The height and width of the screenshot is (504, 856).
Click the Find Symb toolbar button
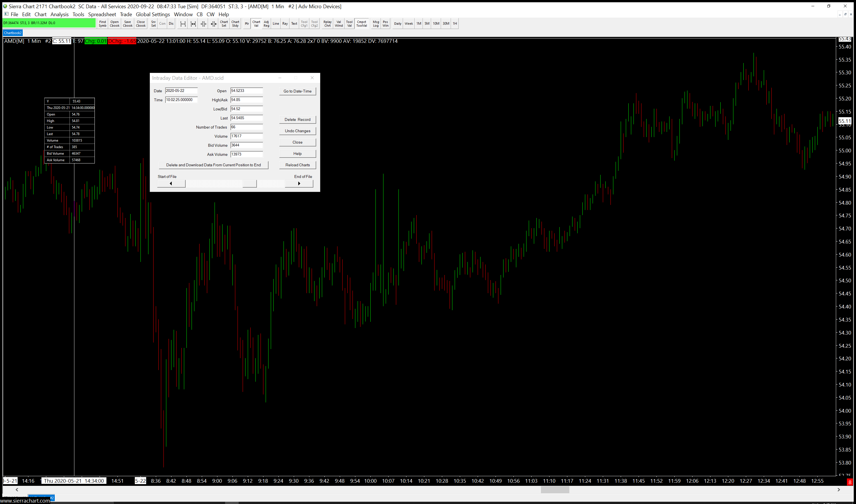coord(102,24)
